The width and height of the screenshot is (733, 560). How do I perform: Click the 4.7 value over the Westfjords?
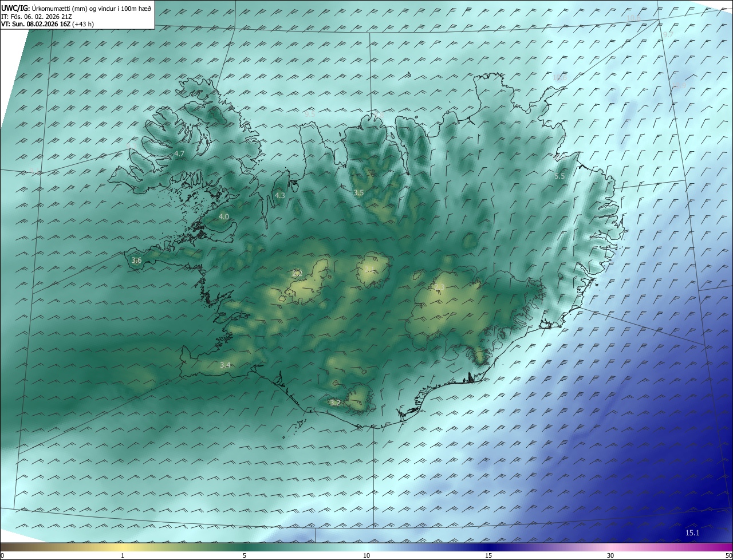tap(179, 154)
